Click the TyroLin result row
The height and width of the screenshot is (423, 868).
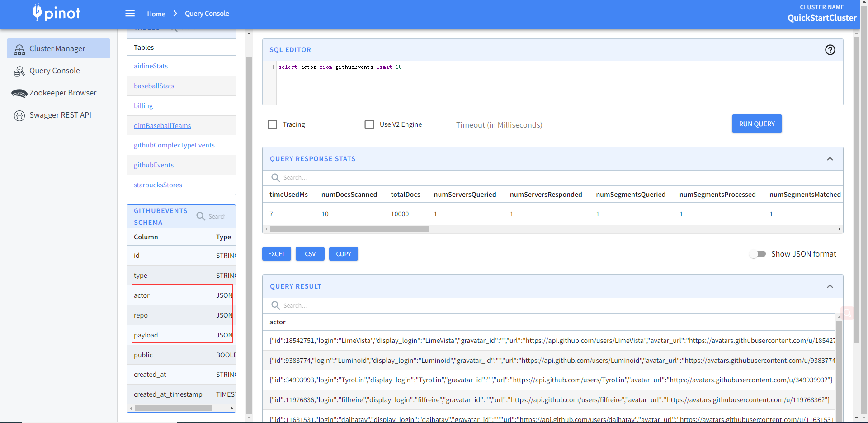[x=549, y=380]
